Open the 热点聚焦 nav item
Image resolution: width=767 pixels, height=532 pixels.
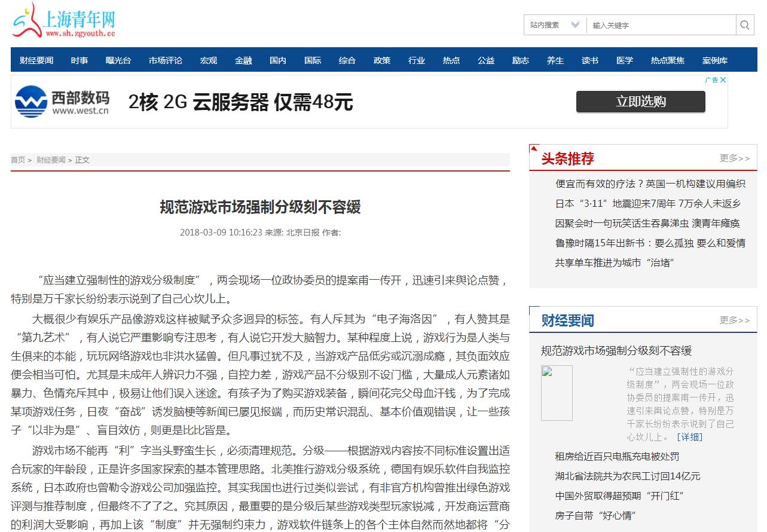point(668,60)
